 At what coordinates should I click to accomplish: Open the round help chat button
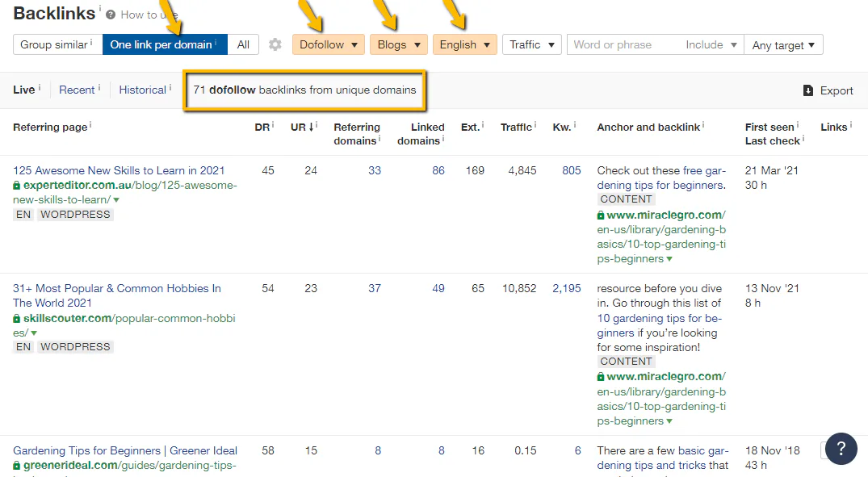tap(841, 449)
